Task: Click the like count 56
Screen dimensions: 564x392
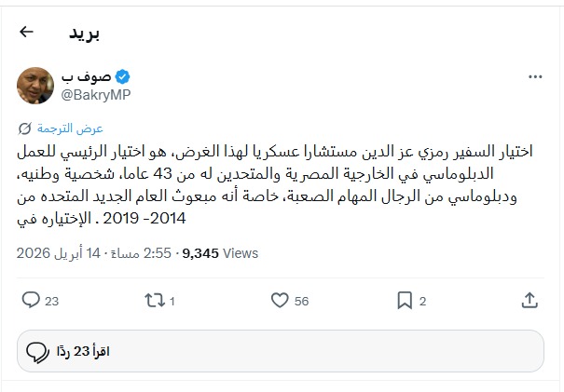Action: (x=301, y=301)
